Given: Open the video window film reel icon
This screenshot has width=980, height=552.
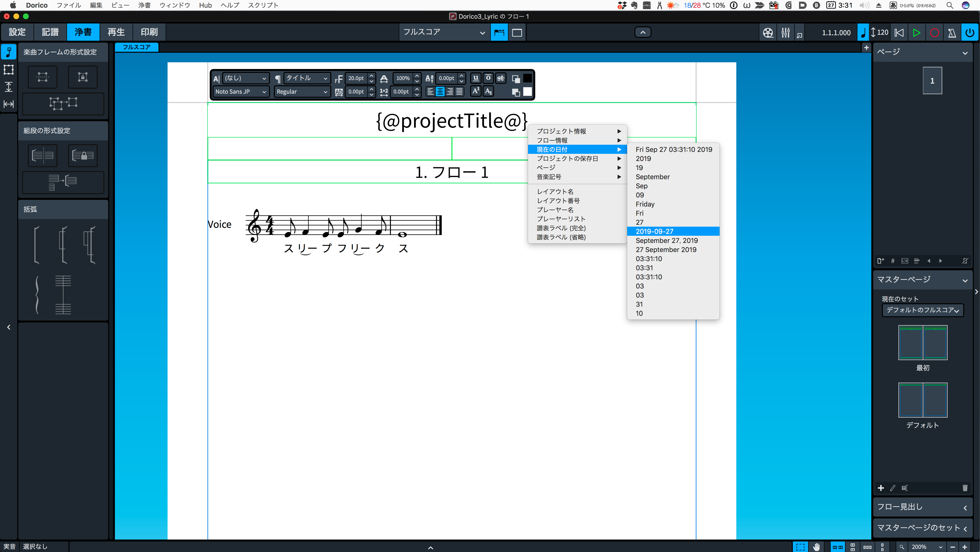Looking at the screenshot, I should 768,33.
